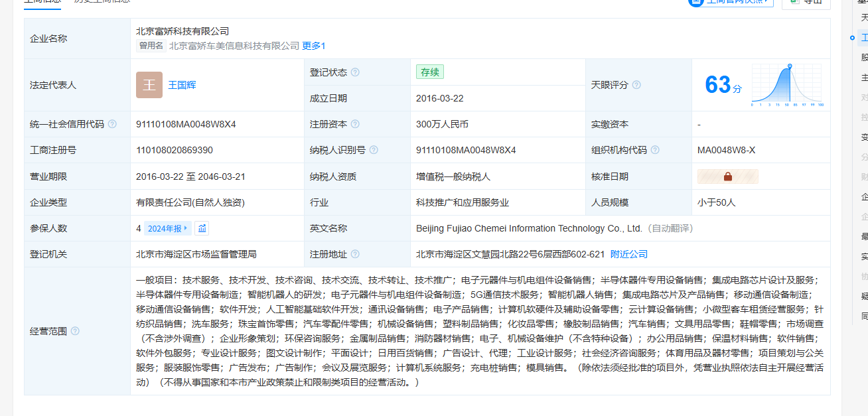This screenshot has height=416, width=868.
Task: Click the help icon beside 登记状态
Action: (355, 72)
